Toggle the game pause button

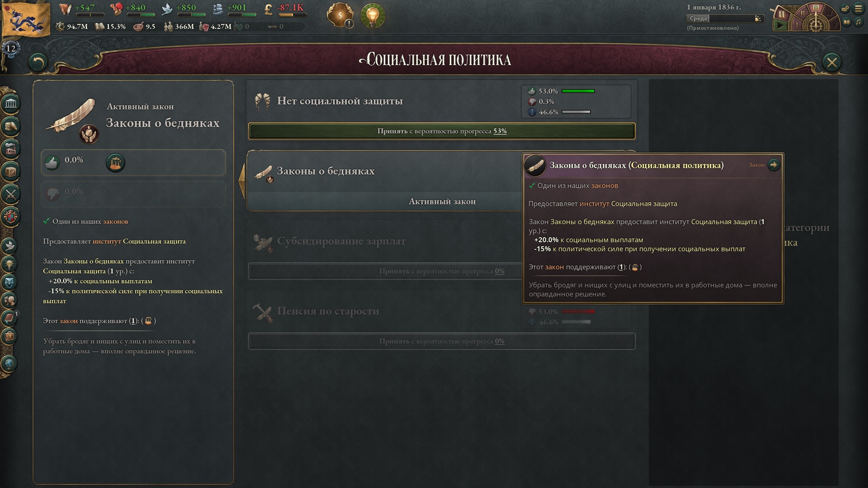click(781, 15)
